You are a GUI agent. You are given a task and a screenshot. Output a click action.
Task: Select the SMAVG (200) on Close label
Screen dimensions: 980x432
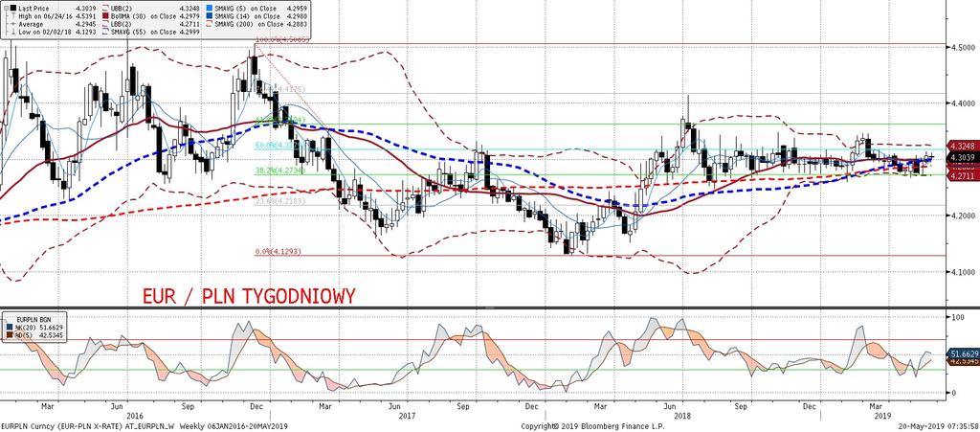pos(249,24)
